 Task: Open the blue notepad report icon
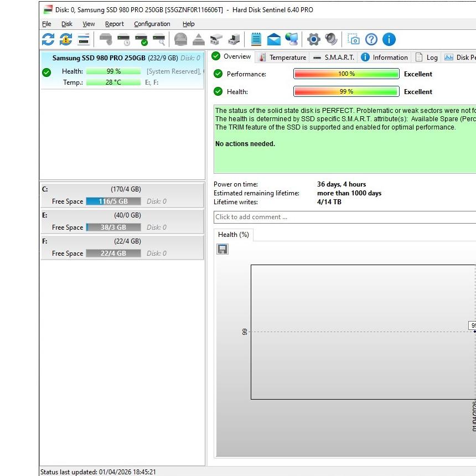[256, 39]
